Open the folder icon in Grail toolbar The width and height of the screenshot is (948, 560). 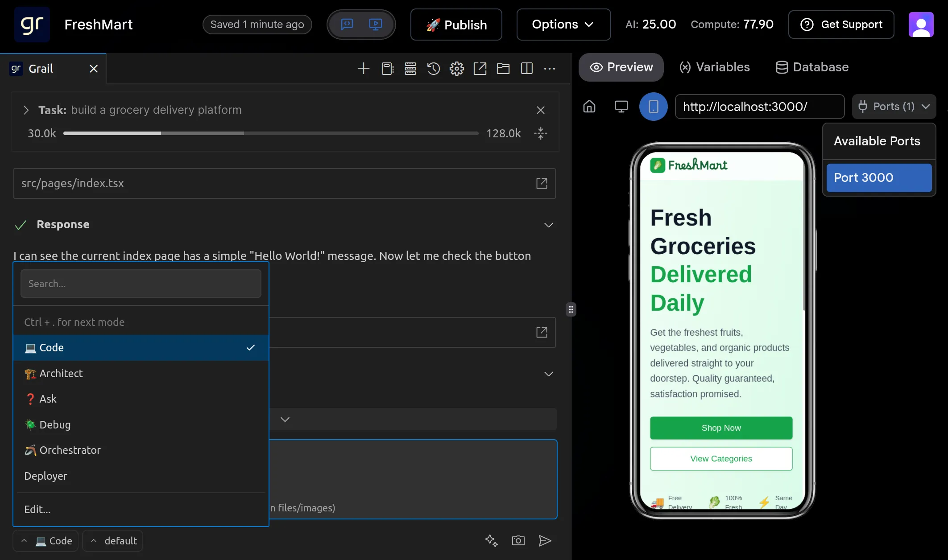503,69
